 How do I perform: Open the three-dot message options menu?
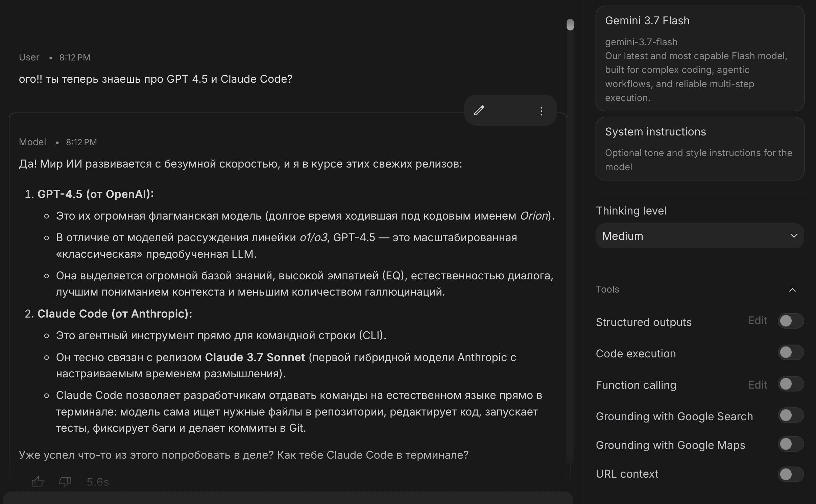click(x=541, y=111)
